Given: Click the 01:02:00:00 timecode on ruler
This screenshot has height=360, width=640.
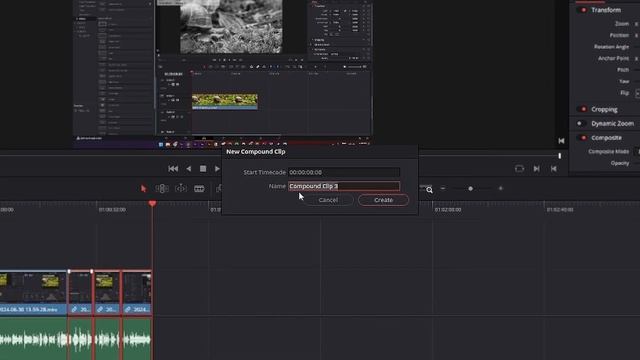Looking at the screenshot, I should pyautogui.click(x=448, y=209).
